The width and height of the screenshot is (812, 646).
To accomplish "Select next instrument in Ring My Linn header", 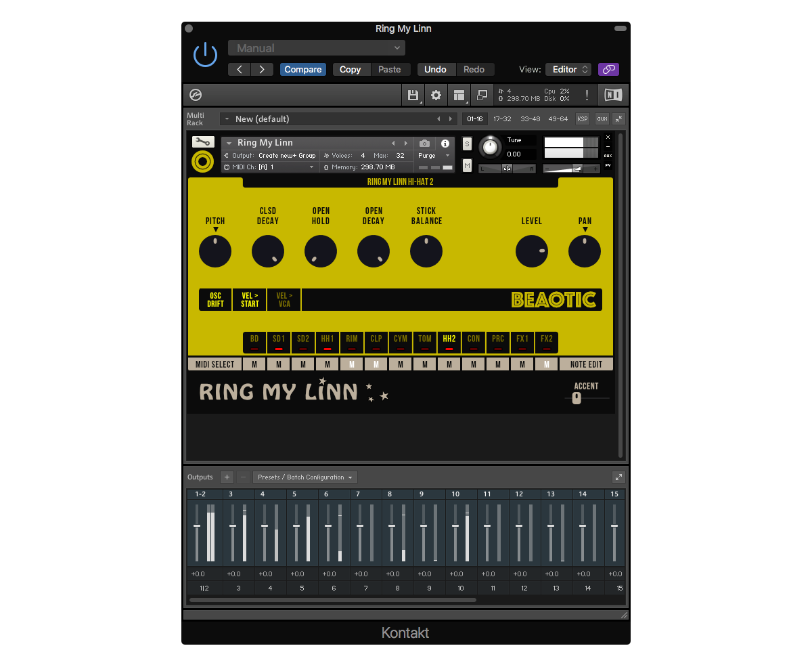I will coord(406,144).
